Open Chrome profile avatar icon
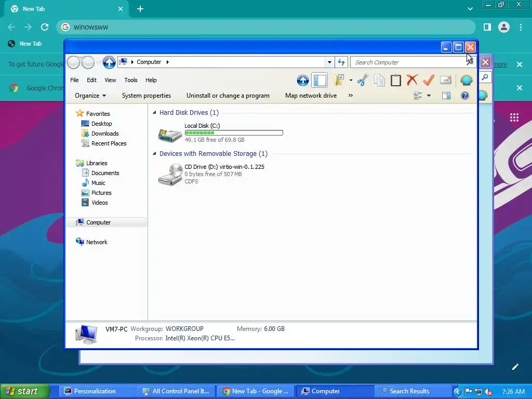The height and width of the screenshot is (399, 532). (x=504, y=27)
